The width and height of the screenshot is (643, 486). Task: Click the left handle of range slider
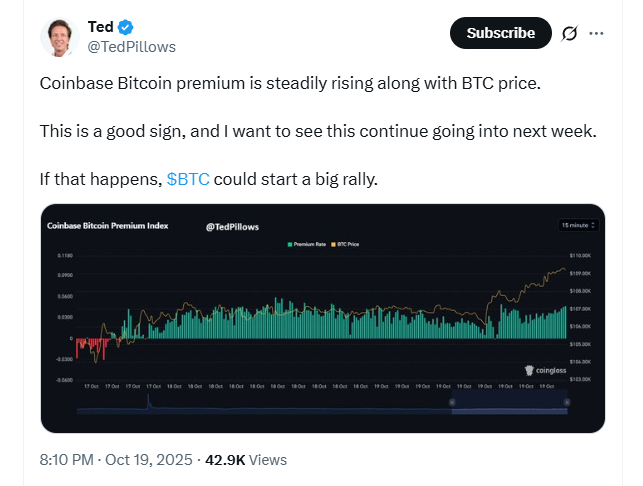pyautogui.click(x=451, y=402)
